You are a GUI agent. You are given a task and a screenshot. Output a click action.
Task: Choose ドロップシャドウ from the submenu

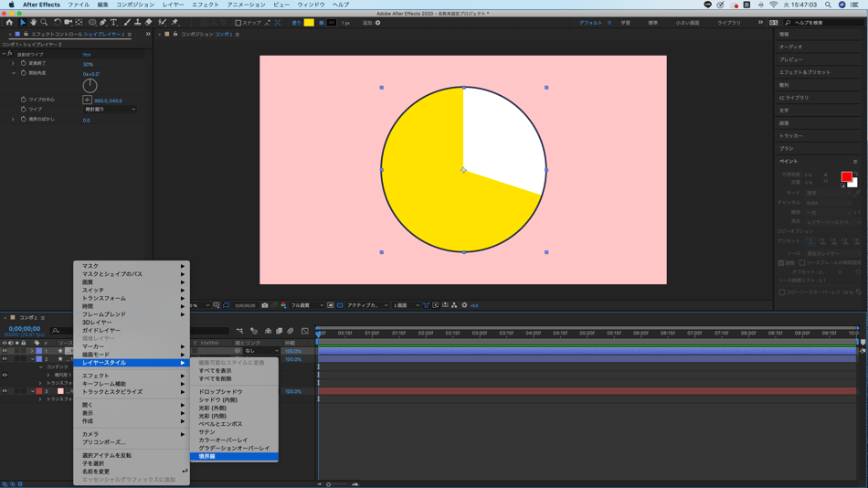click(x=220, y=391)
